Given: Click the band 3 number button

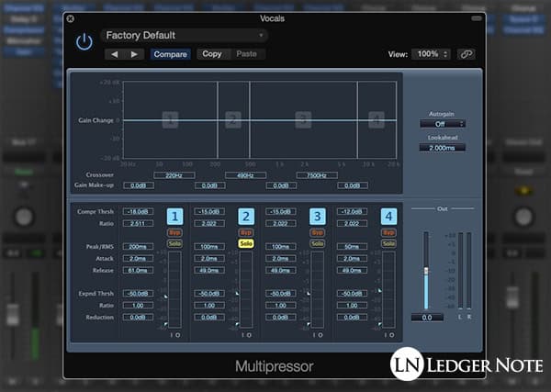Looking at the screenshot, I should [317, 217].
